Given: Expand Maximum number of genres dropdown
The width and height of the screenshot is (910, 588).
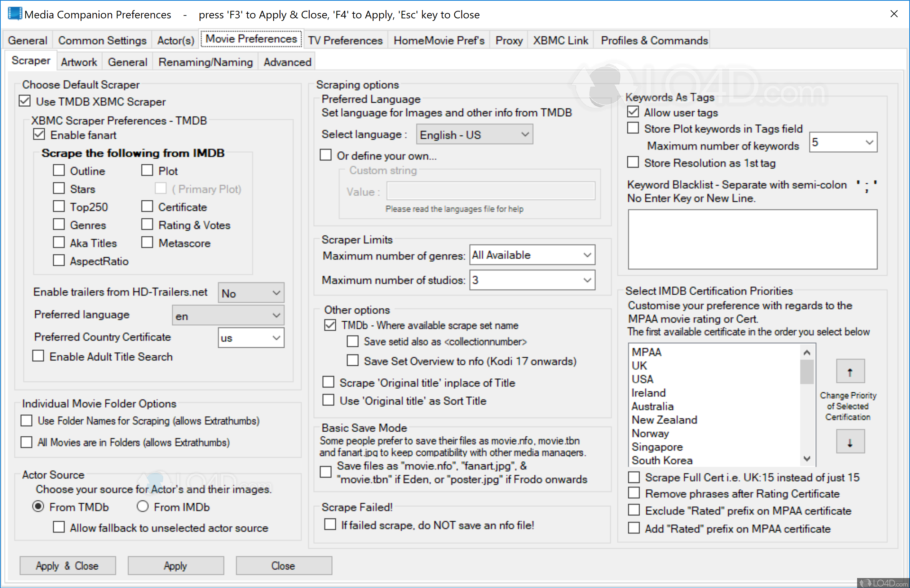Looking at the screenshot, I should click(x=532, y=255).
